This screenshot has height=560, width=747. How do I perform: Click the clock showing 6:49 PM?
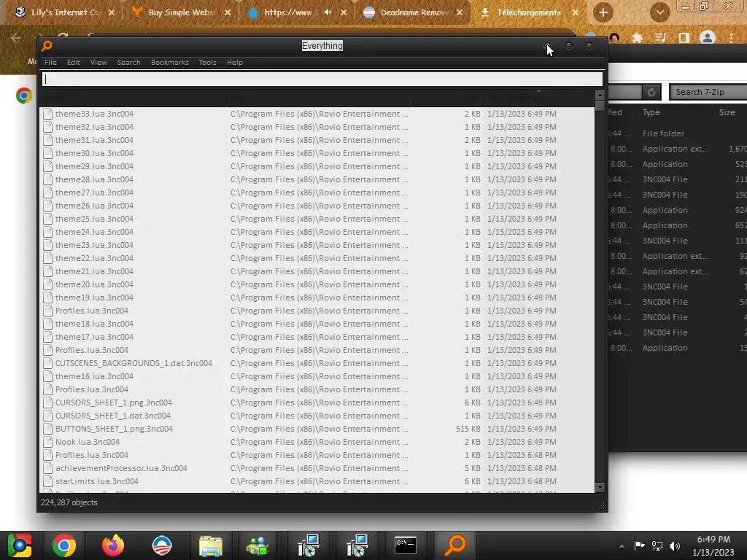pos(713,540)
